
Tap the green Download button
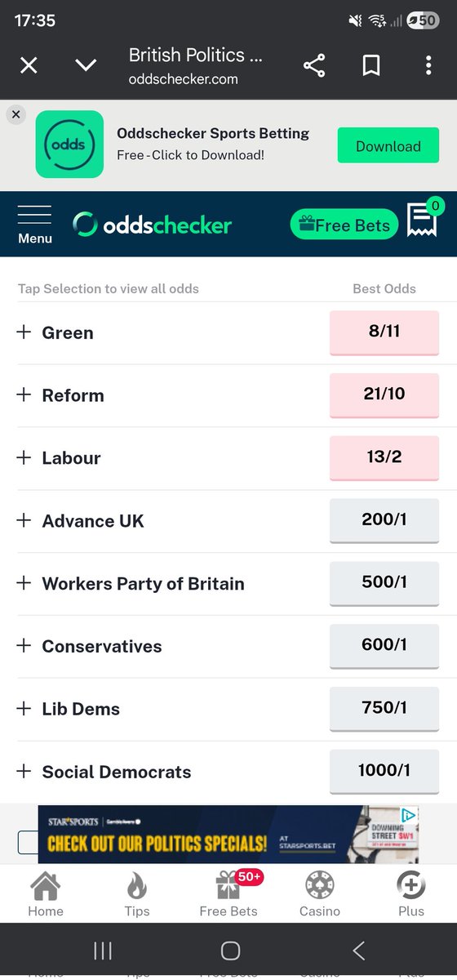pos(388,146)
